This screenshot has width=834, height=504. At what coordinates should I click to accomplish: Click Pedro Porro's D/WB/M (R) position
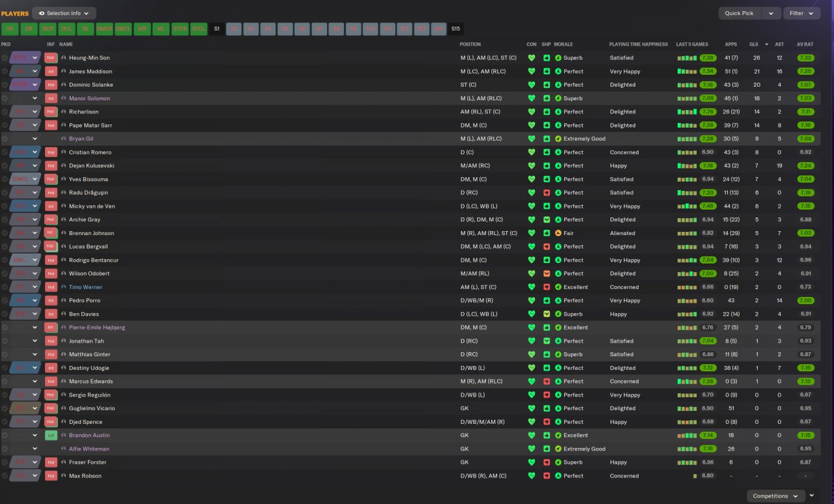(x=478, y=300)
